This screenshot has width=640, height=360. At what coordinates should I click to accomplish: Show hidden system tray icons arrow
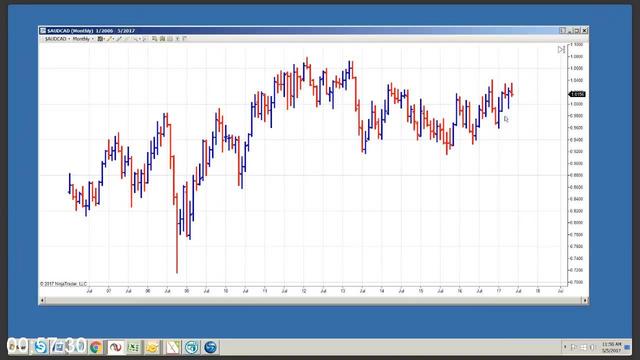click(x=565, y=347)
